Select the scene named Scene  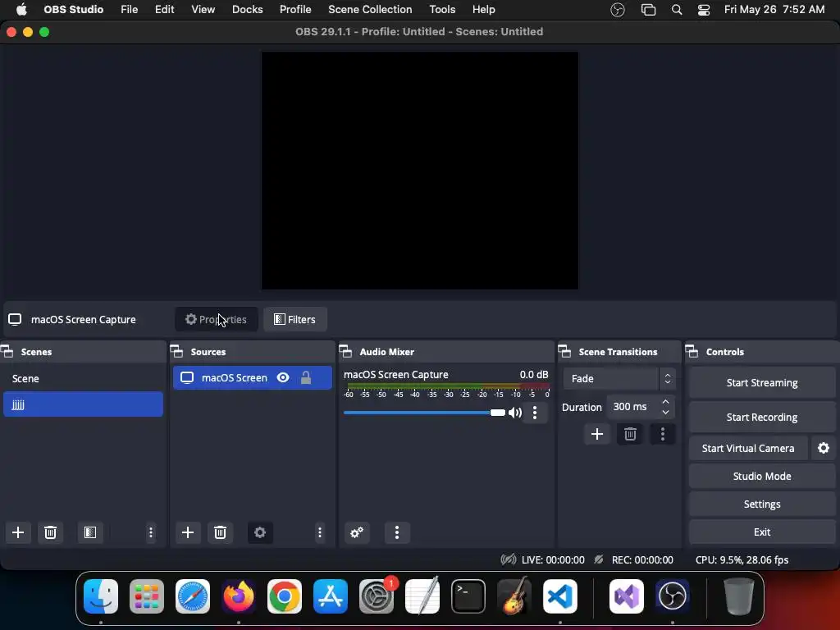click(x=83, y=379)
